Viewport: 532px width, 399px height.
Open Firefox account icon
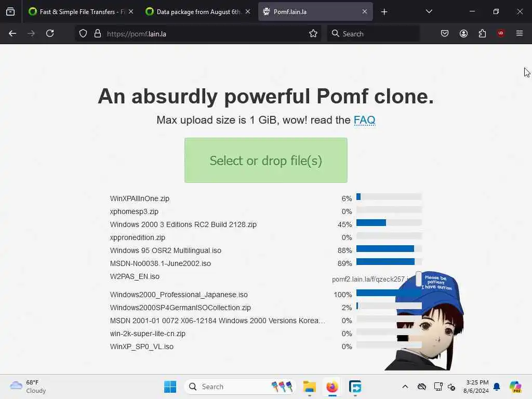click(463, 34)
